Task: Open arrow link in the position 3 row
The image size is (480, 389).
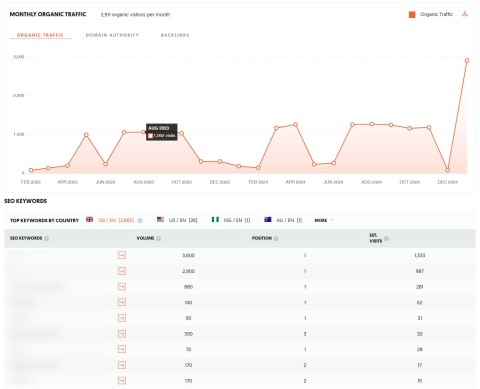Action: coord(122,334)
